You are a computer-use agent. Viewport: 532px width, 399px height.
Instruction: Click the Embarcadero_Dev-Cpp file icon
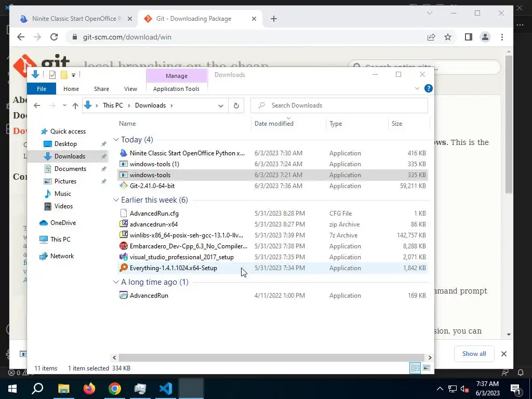(x=124, y=246)
